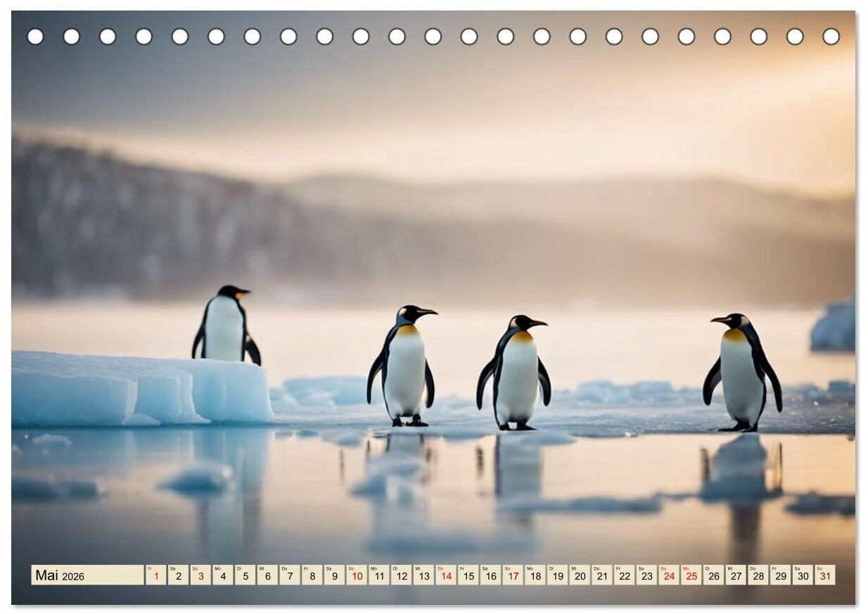Select day 28 in the date row
The height and width of the screenshot is (614, 868).
click(758, 575)
